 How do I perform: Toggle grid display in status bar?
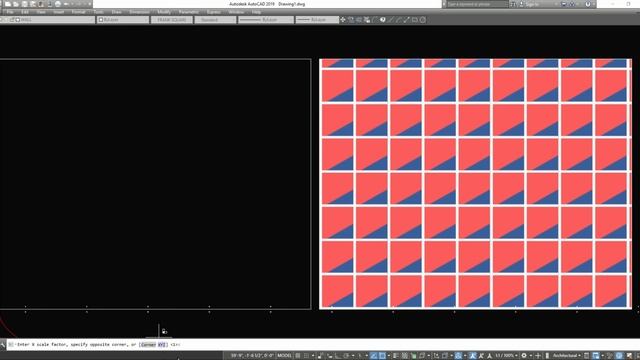[x=298, y=356]
